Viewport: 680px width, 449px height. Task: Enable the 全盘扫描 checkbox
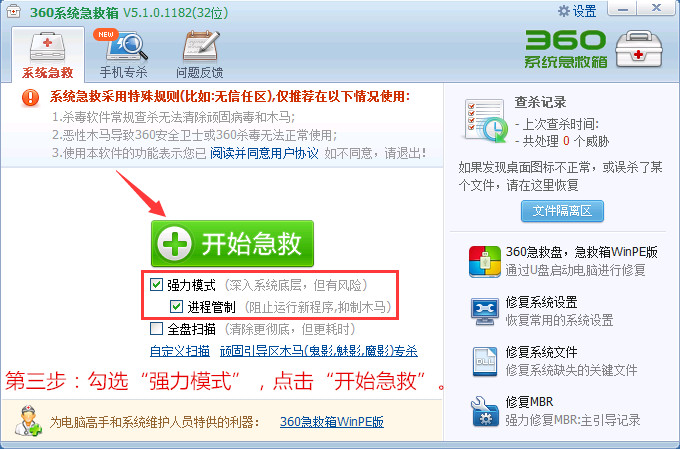[156, 328]
